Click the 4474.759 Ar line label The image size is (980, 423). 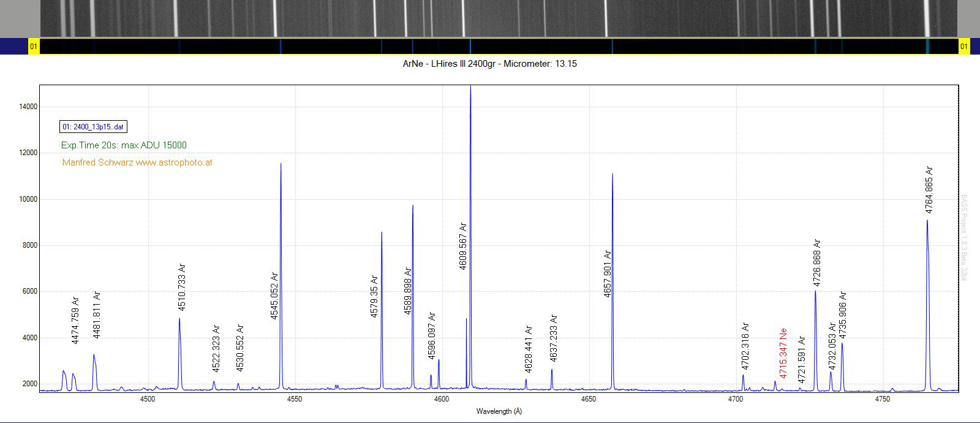click(75, 321)
